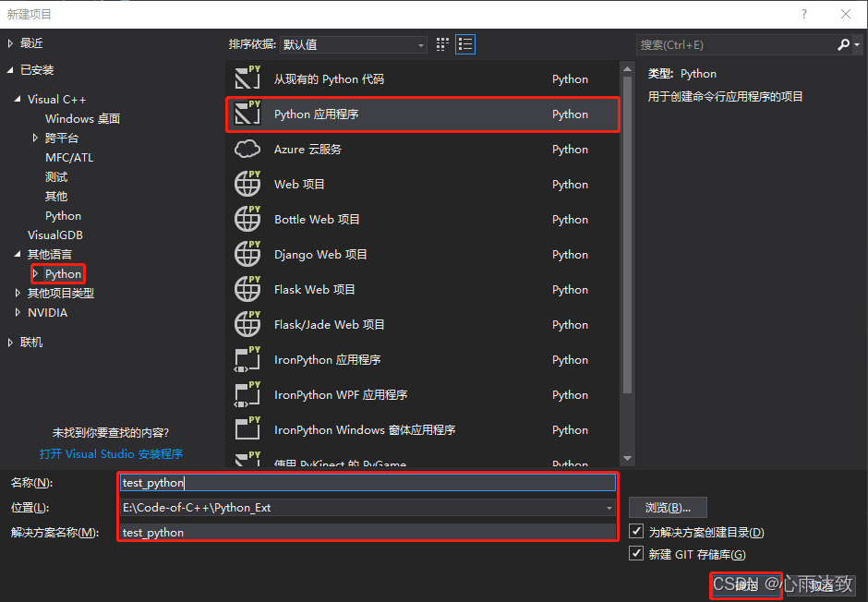Toggle 新建 GIT 存储库 checkbox
Viewport: 868px width, 602px height.
coord(636,553)
